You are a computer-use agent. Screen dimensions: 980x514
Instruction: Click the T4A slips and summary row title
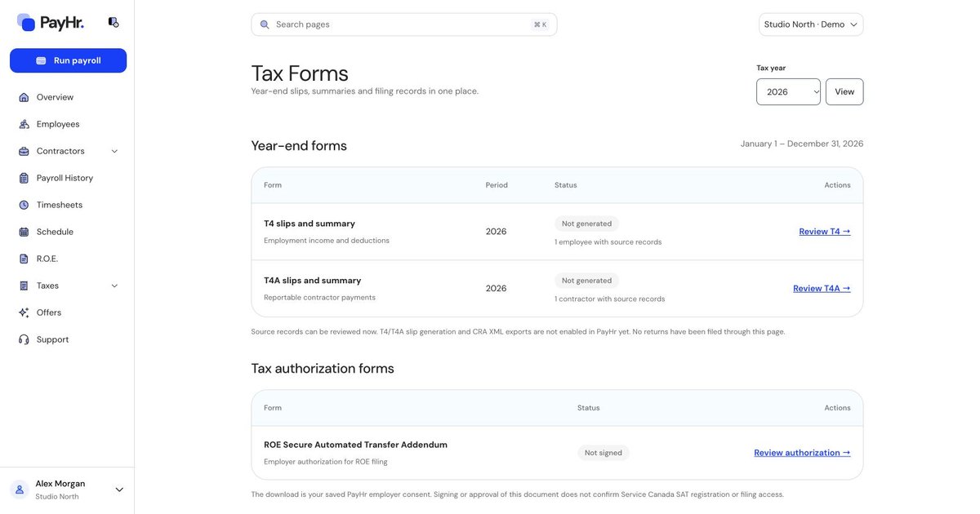(312, 281)
